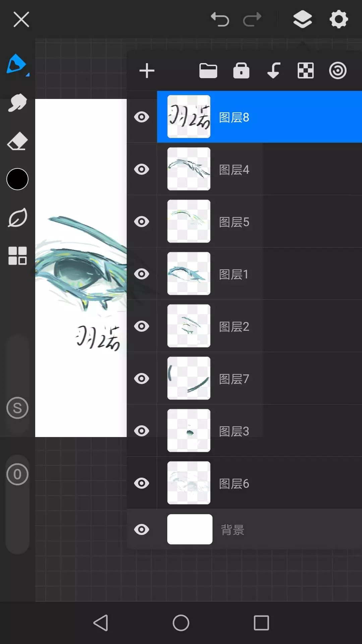The image size is (362, 644).
Task: Toggle alpha lock checkerboard icon
Action: point(306,71)
